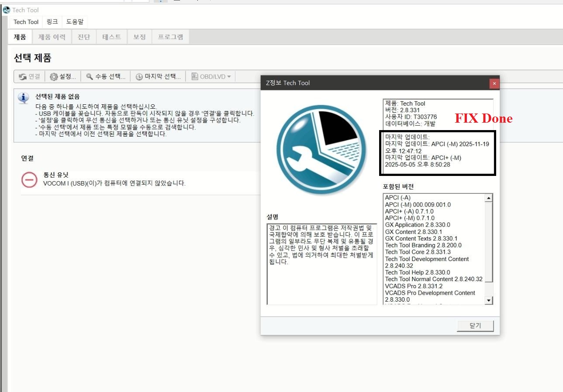Switch to the 진단 tab
The image size is (563, 392).
coord(83,37)
